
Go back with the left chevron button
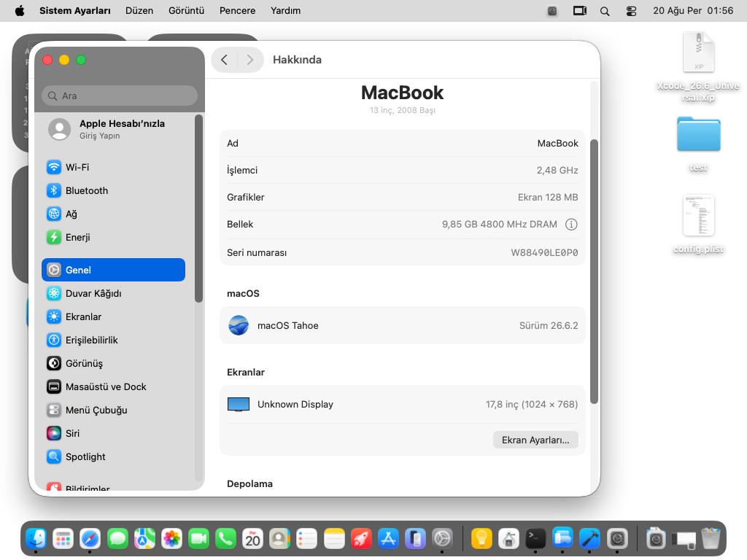225,60
